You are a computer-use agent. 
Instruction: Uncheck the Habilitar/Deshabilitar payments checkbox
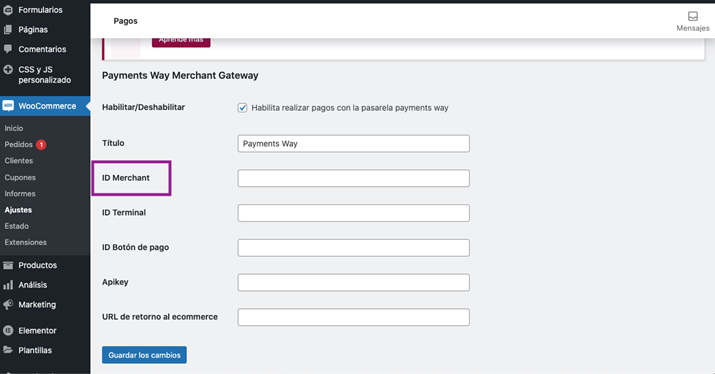coord(242,108)
